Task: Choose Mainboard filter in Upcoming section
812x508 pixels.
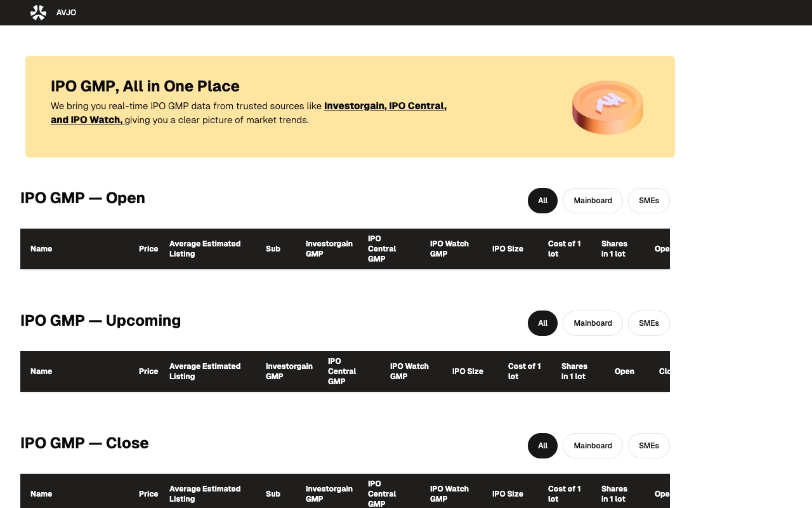Action: [x=593, y=323]
